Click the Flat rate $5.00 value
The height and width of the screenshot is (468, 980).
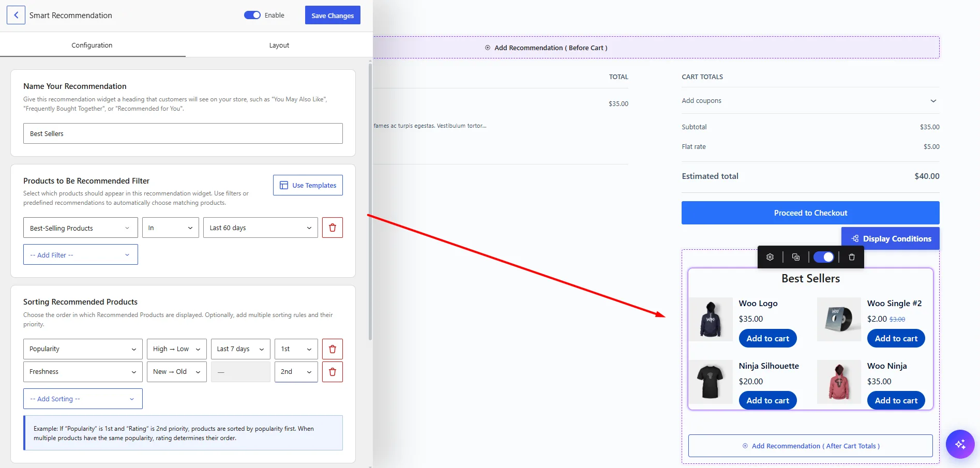[931, 147]
